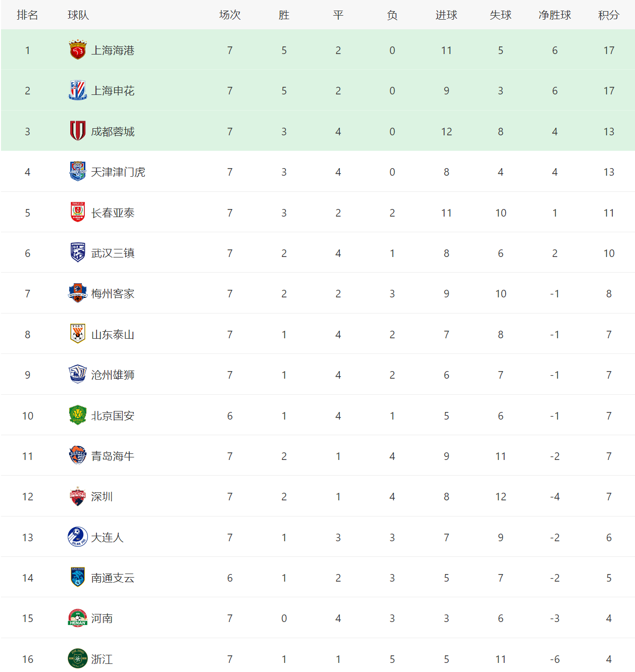The height and width of the screenshot is (672, 635).
Task: Click the 北京国安 green logo
Action: 78,416
